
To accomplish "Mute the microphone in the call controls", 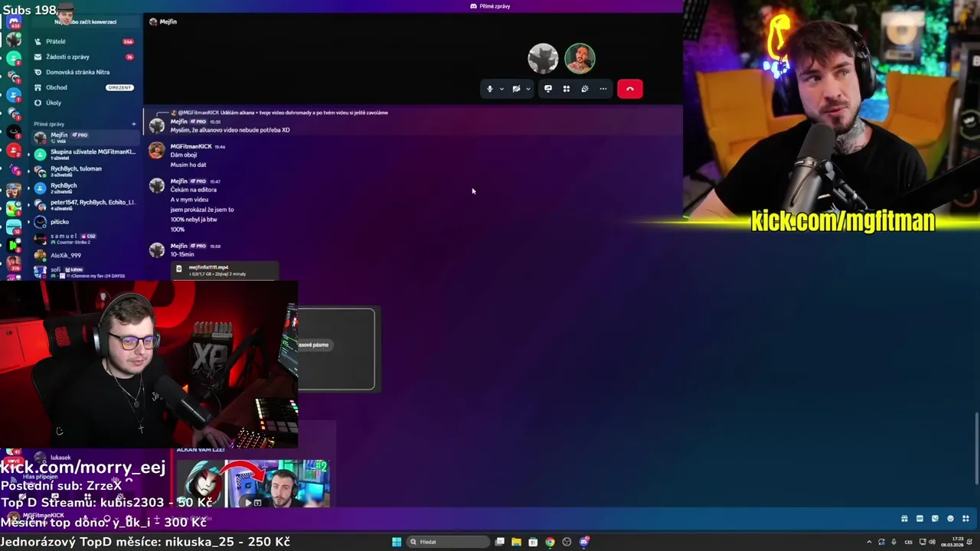I will tap(490, 89).
